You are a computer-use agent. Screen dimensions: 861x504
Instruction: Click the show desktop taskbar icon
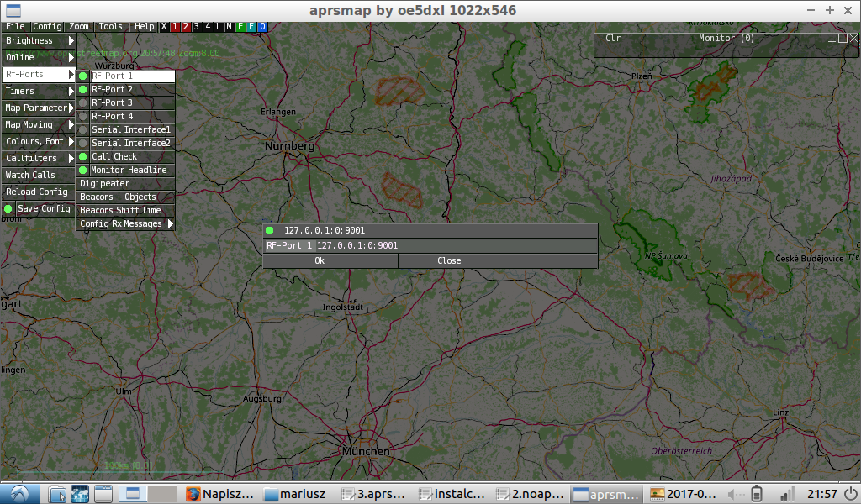point(103,494)
